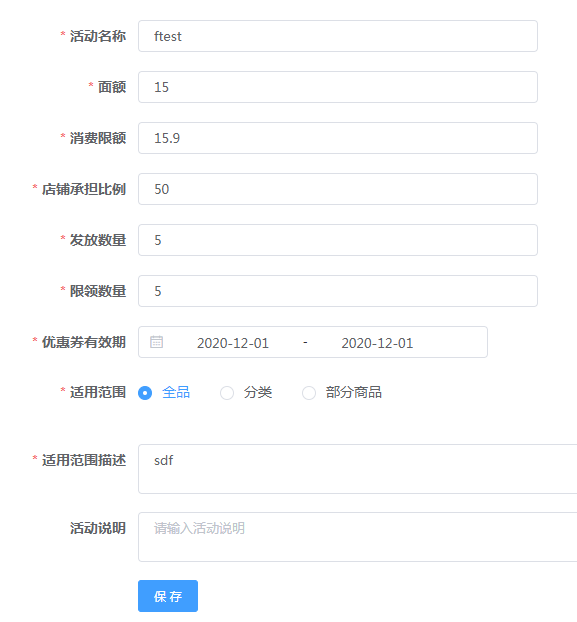
Task: Click the 面额 input field
Action: click(x=338, y=87)
